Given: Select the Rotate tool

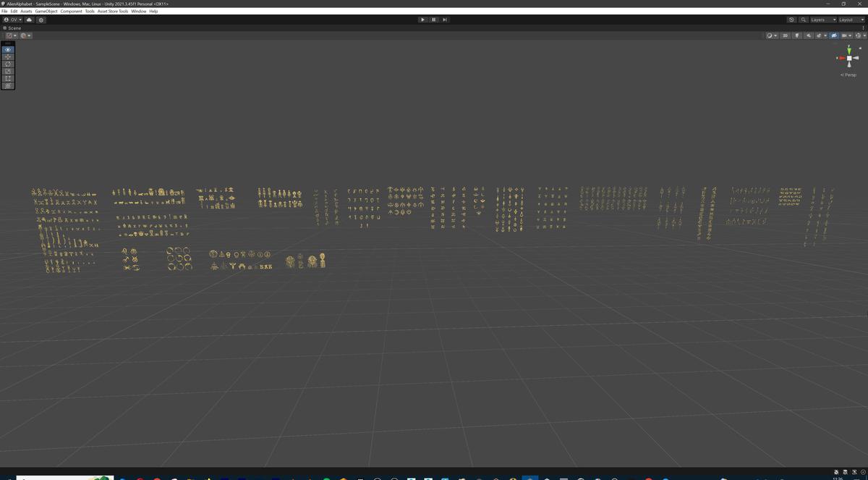Looking at the screenshot, I should (7, 64).
